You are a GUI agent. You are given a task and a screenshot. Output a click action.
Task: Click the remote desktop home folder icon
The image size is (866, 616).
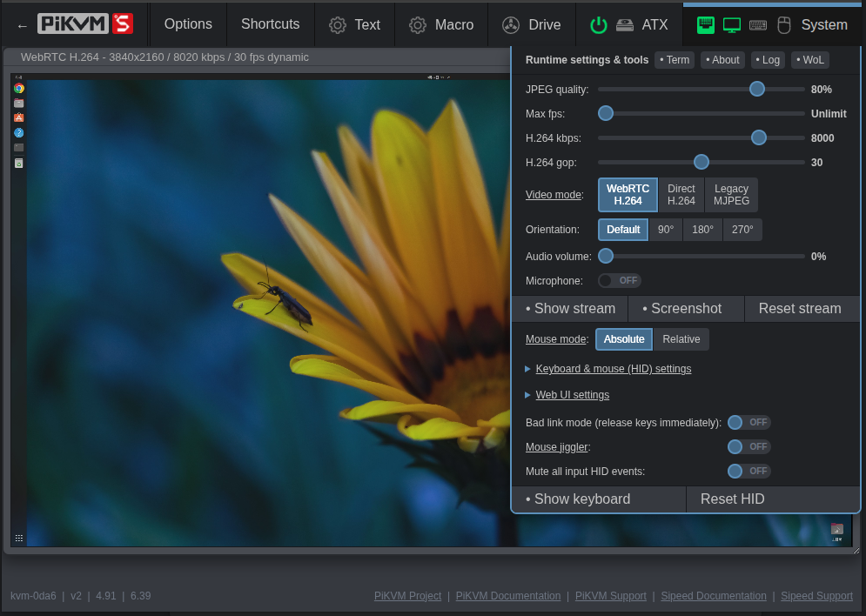(x=837, y=529)
